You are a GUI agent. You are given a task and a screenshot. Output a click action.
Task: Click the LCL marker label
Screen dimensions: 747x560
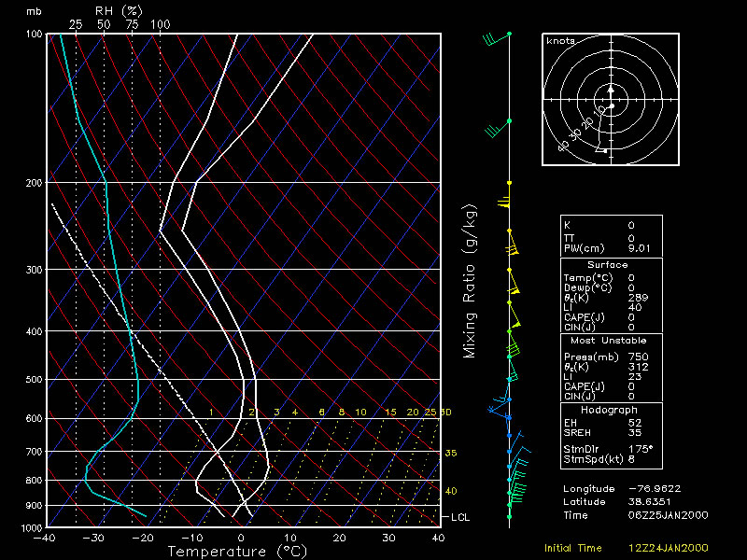[x=460, y=517]
